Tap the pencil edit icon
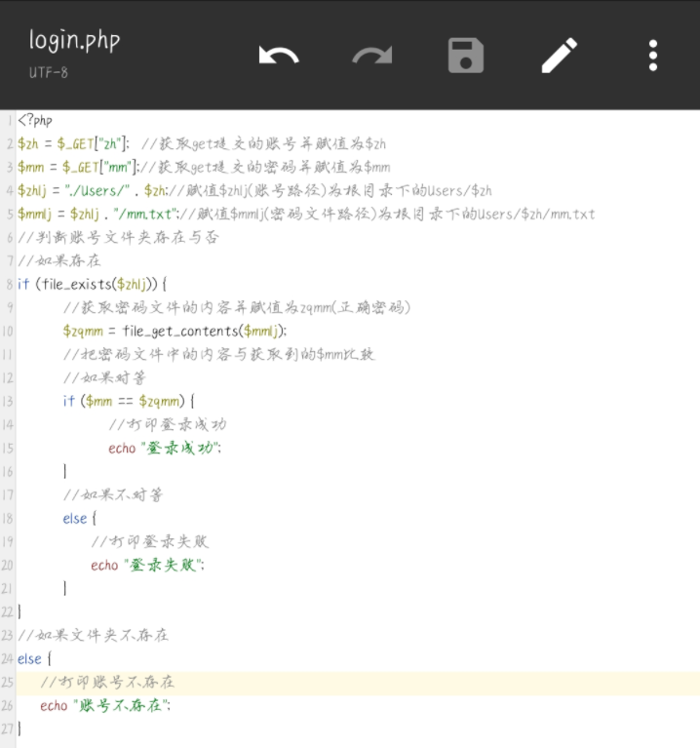This screenshot has width=700, height=748. coord(560,56)
